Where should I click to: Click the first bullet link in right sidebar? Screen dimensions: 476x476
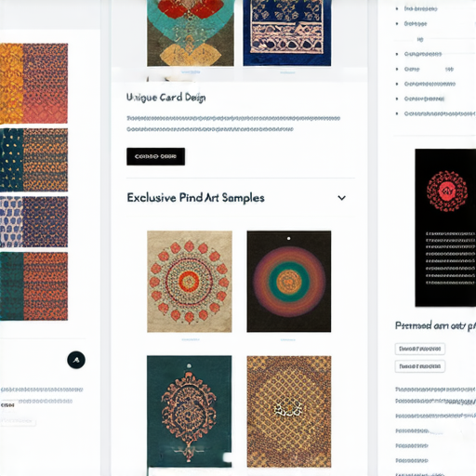click(420, 9)
